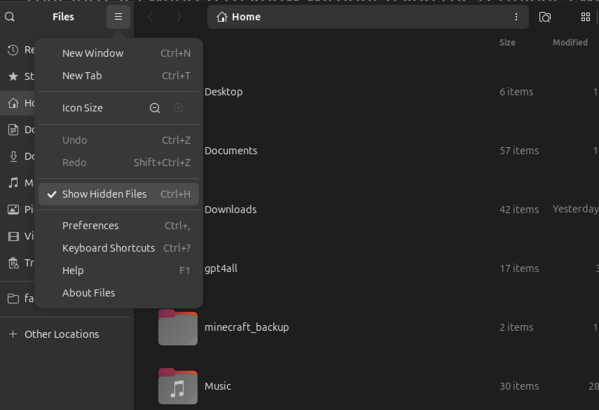This screenshot has height=410, width=599.
Task: Open Keyboard Shortcuts from menu
Action: (119, 248)
